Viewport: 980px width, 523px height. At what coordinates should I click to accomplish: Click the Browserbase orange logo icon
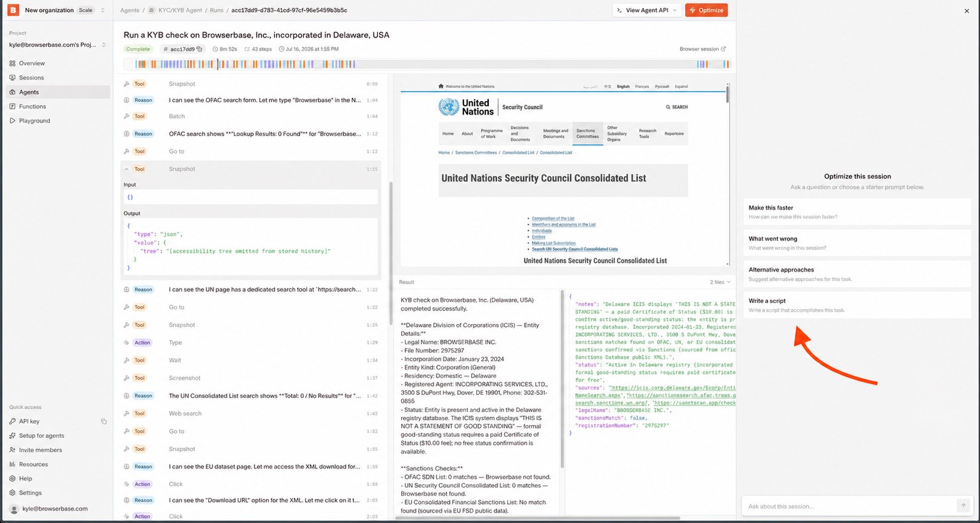coord(13,10)
